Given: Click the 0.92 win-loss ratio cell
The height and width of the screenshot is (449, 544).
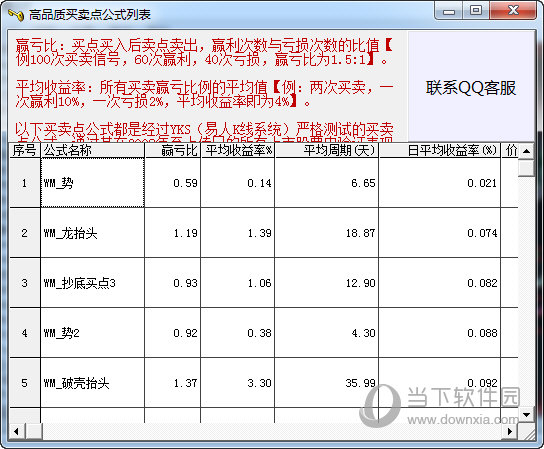Looking at the screenshot, I should pyautogui.click(x=172, y=333).
